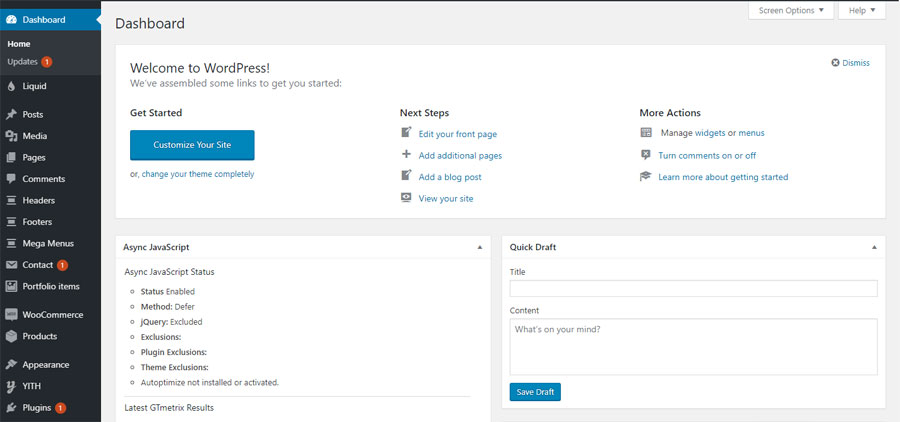Click the Media library icon
This screenshot has height=422, width=900.
(11, 136)
